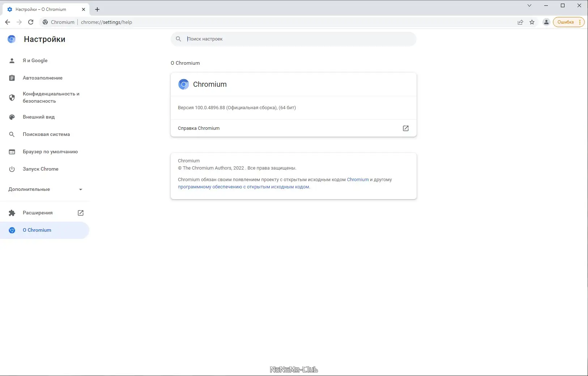Click the magnifier icon in settings search
The height and width of the screenshot is (376, 588).
(179, 39)
